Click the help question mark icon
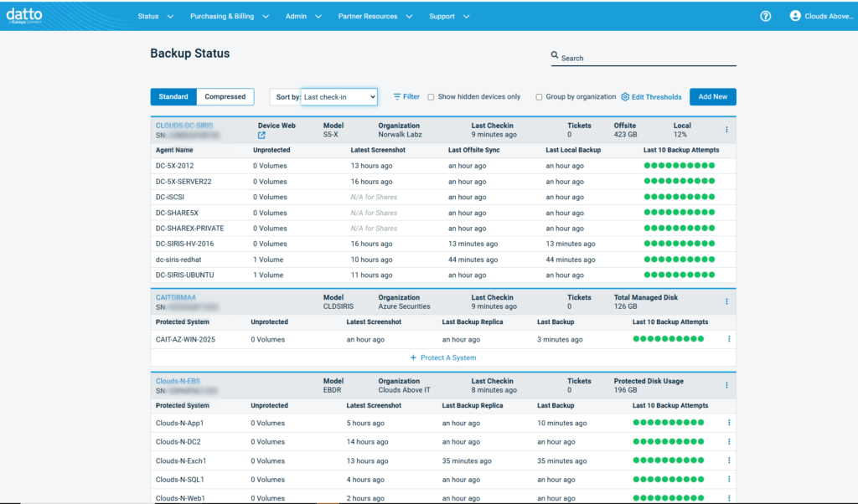 tap(765, 16)
